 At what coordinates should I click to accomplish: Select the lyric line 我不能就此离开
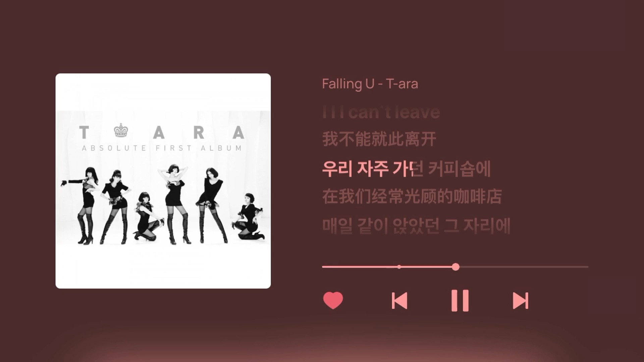point(379,139)
